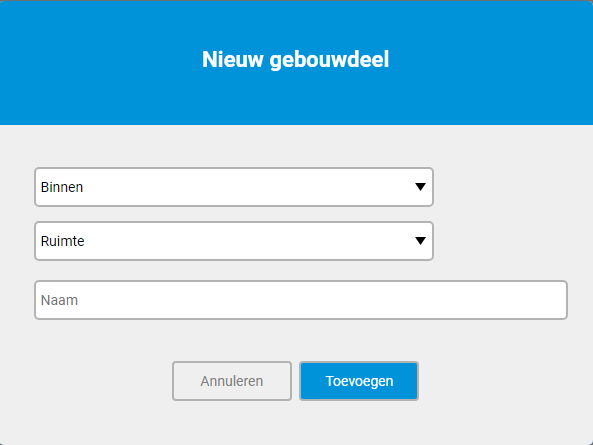
Task: Select the Ruimte text in second combo box
Action: tap(62, 241)
